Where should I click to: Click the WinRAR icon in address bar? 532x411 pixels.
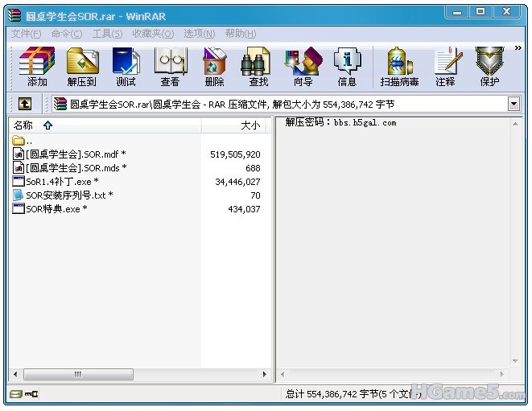pos(60,104)
